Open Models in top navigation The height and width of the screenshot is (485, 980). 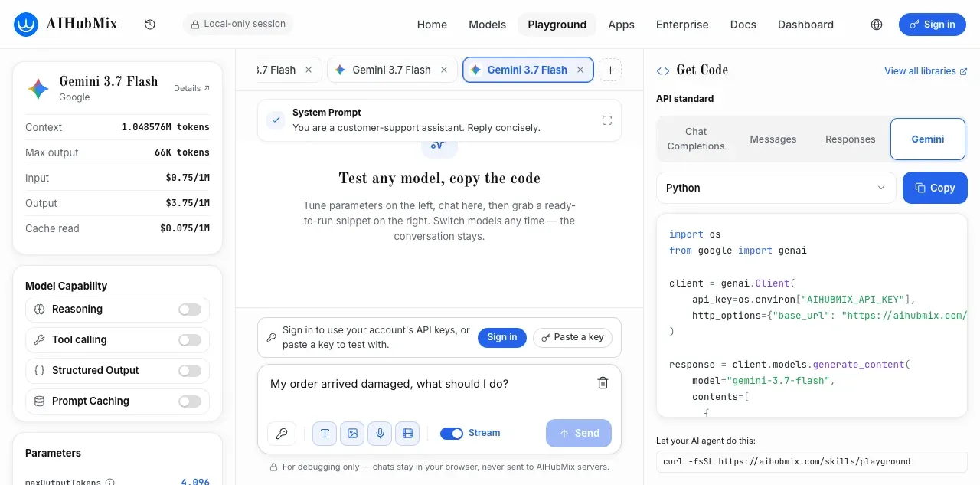488,25
